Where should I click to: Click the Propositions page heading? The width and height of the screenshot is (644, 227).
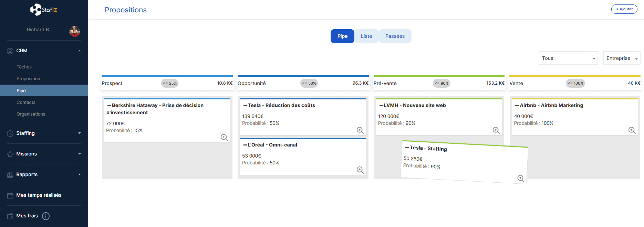pyautogui.click(x=126, y=10)
